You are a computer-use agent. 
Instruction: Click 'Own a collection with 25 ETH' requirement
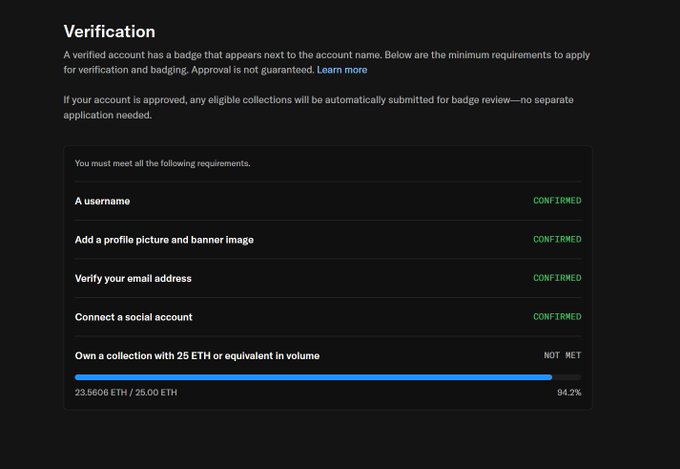(x=197, y=356)
